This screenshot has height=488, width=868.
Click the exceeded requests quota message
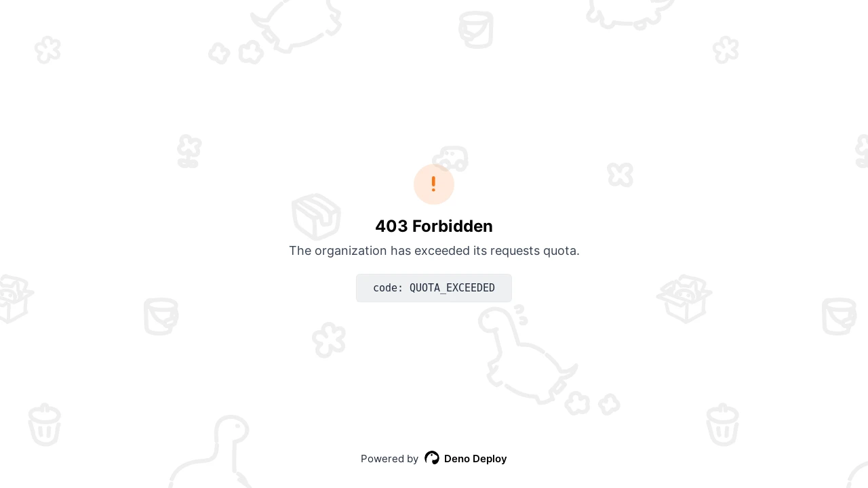(434, 251)
